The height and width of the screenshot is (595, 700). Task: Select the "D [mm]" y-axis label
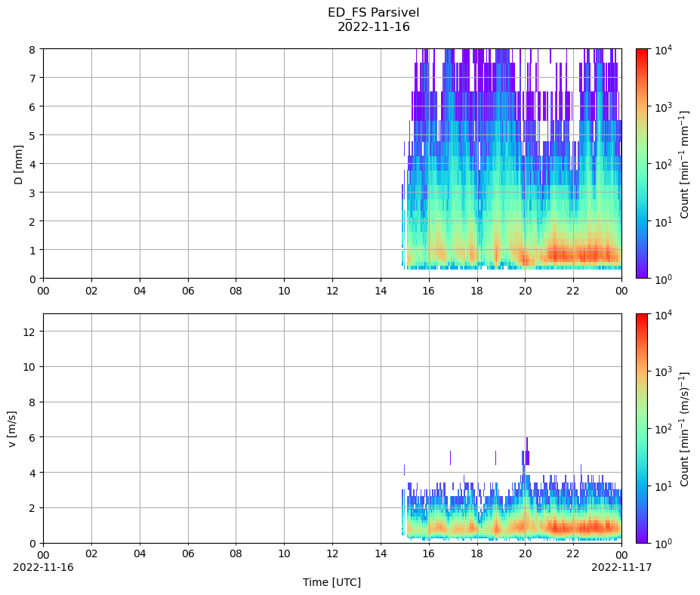(x=18, y=165)
